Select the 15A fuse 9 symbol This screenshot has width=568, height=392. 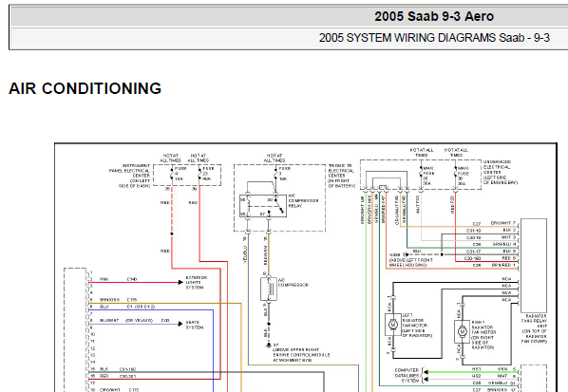pos(172,174)
